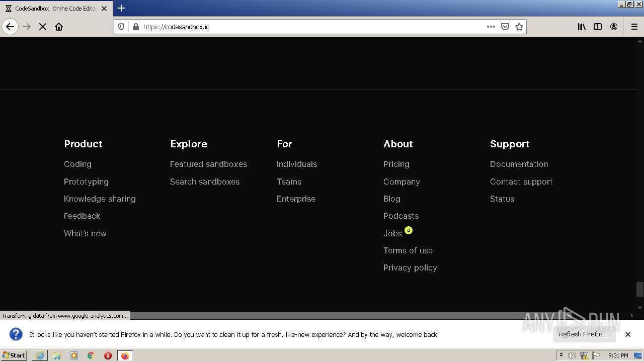Screen dimensions: 644x362
Task: Click the vertical scrollbar thumb
Action: [x=640, y=290]
